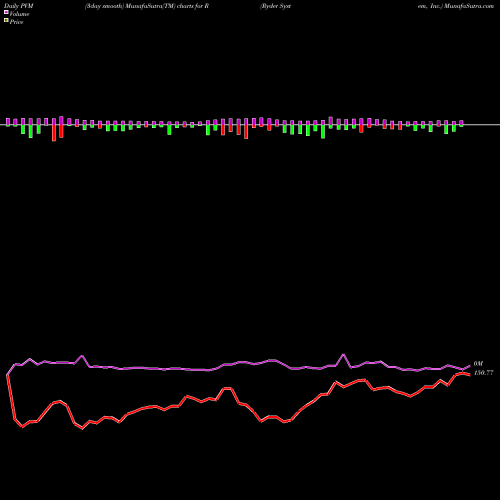Screen dimensions: 500x500
Task: Click the 'Daily PVM' chart title
Action: coord(19,6)
